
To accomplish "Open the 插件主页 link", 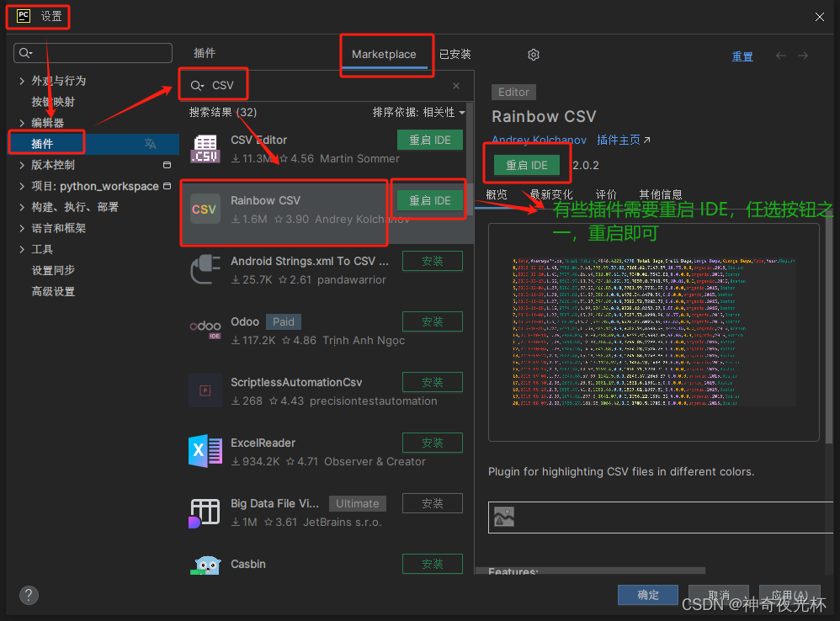I will (x=623, y=140).
